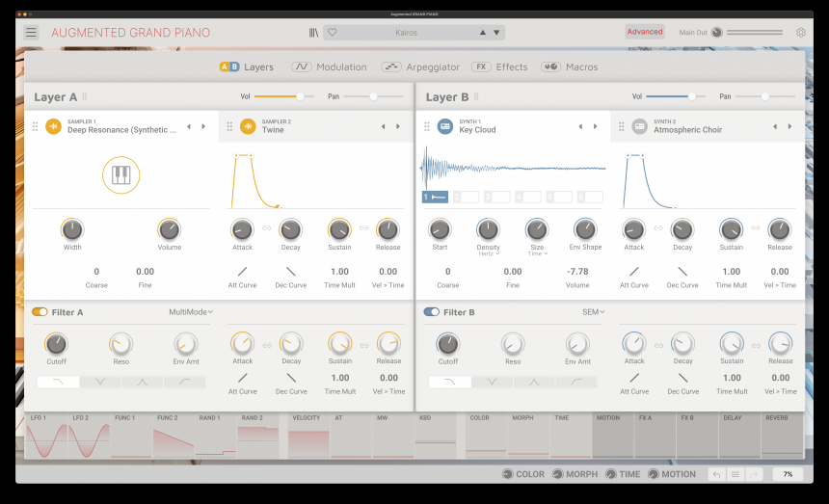Open Filter B SEM type dropdown
829x504 pixels.
(593, 311)
